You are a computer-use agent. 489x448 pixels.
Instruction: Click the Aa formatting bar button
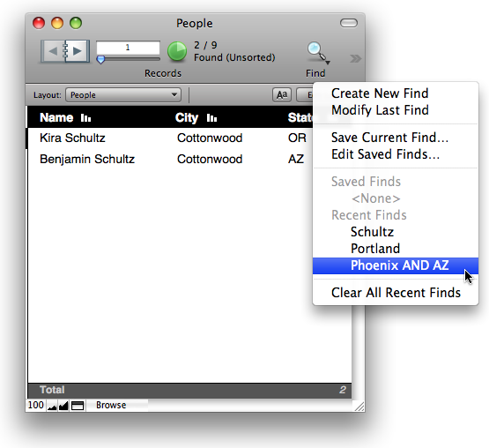tap(282, 95)
